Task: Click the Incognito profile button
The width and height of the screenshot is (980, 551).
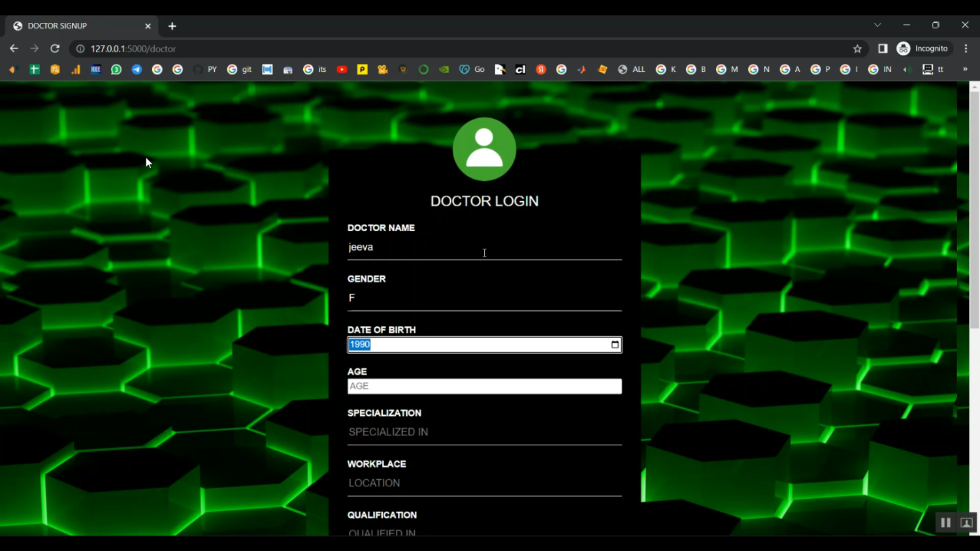Action: pos(923,49)
